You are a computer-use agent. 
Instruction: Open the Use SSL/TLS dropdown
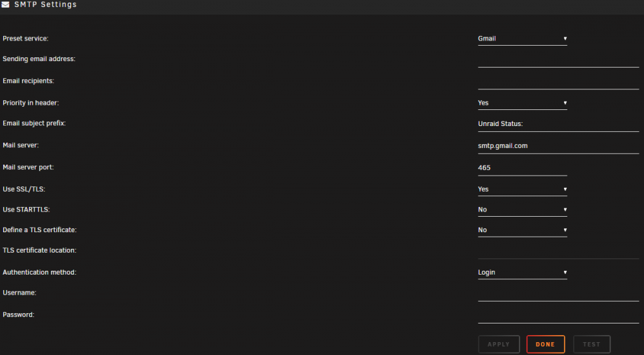pos(522,189)
